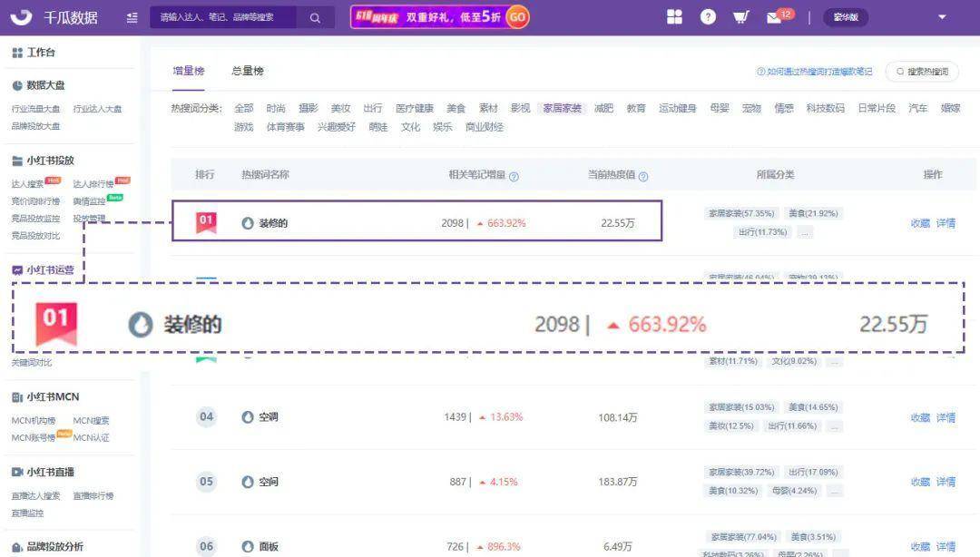980x557 pixels.
Task: Open the help question mark icon
Action: click(708, 17)
